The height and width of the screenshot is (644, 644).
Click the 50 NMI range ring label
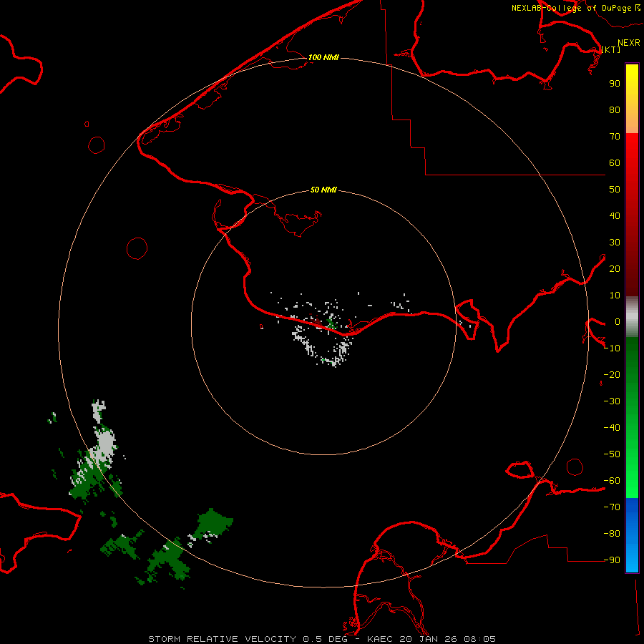pos(323,190)
